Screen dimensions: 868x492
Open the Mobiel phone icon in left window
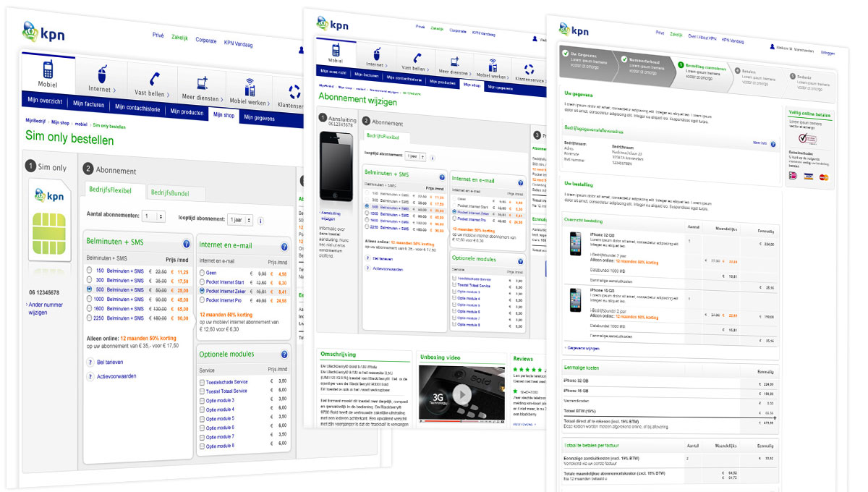(48, 70)
